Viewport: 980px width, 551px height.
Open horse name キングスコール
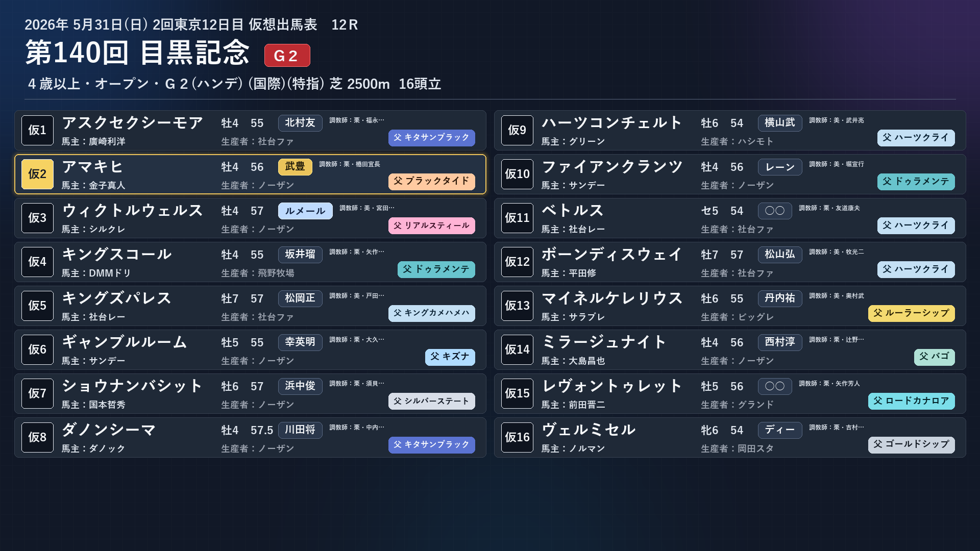tap(116, 255)
